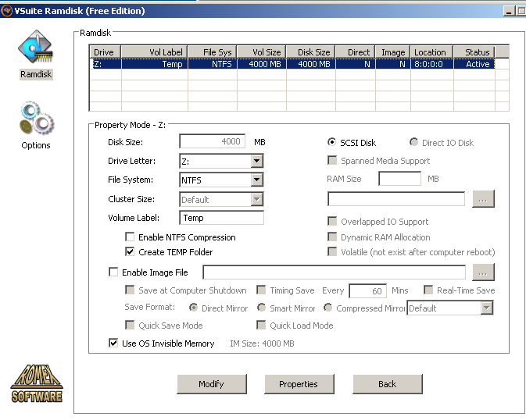Uncheck Create TEMP Folder

click(130, 251)
